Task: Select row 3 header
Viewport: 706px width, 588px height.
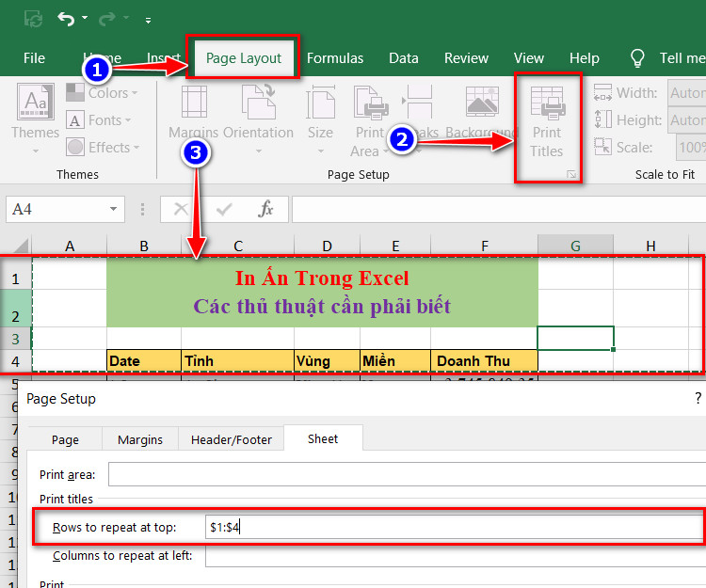Action: [15, 339]
